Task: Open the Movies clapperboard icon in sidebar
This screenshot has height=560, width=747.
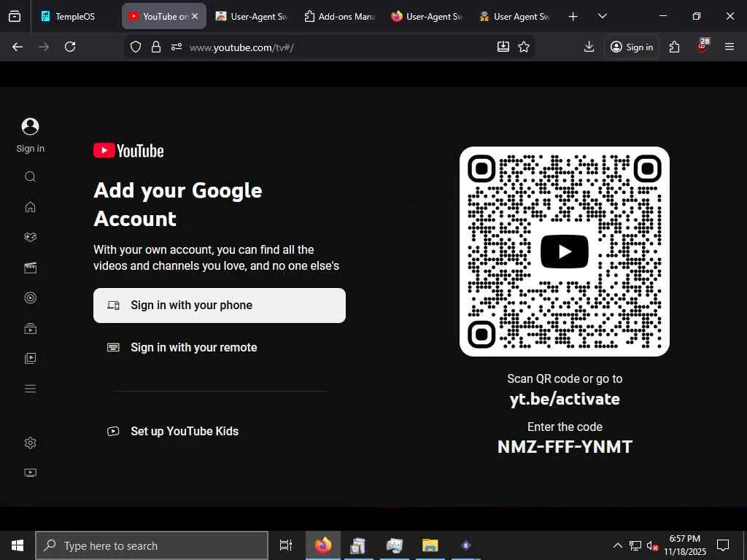Action: (x=30, y=268)
